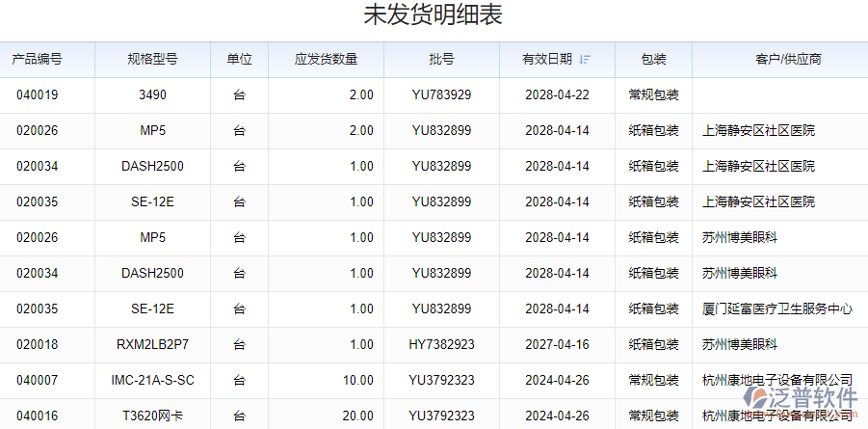Select expiry date 2028-04-22

pyautogui.click(x=558, y=94)
